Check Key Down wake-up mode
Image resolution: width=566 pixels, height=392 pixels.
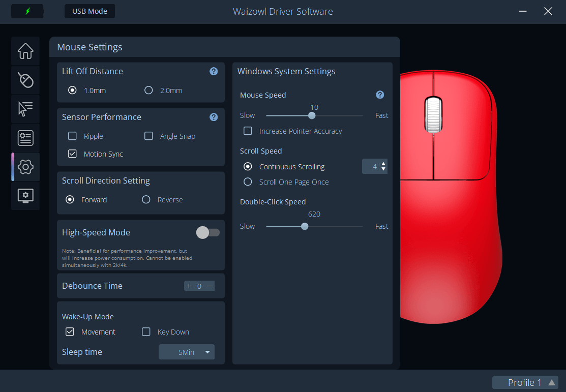pyautogui.click(x=146, y=331)
